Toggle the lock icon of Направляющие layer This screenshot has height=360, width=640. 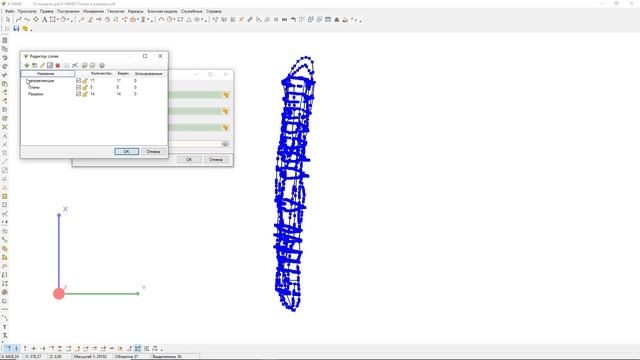(x=85, y=81)
